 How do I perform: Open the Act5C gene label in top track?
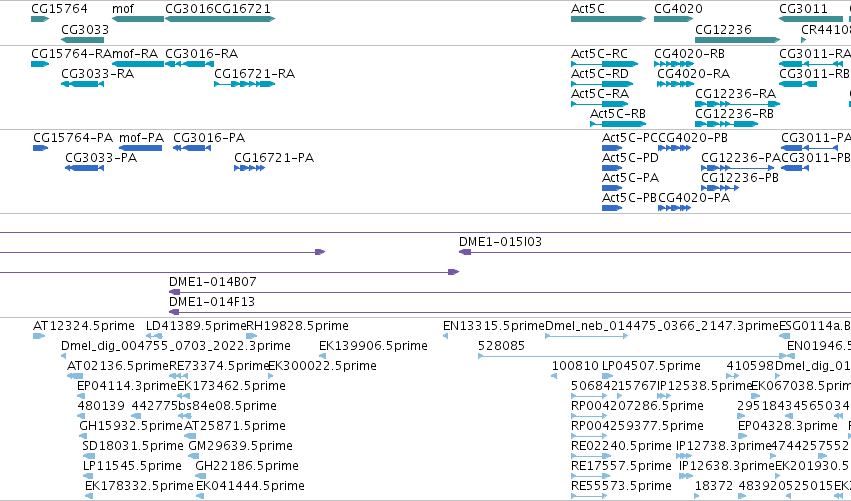[x=588, y=9]
